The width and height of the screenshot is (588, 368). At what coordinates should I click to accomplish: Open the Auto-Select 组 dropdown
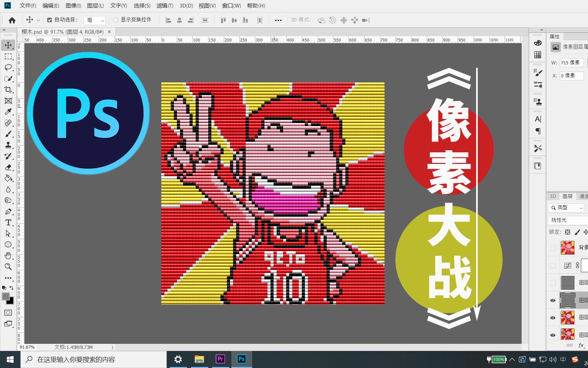point(95,20)
